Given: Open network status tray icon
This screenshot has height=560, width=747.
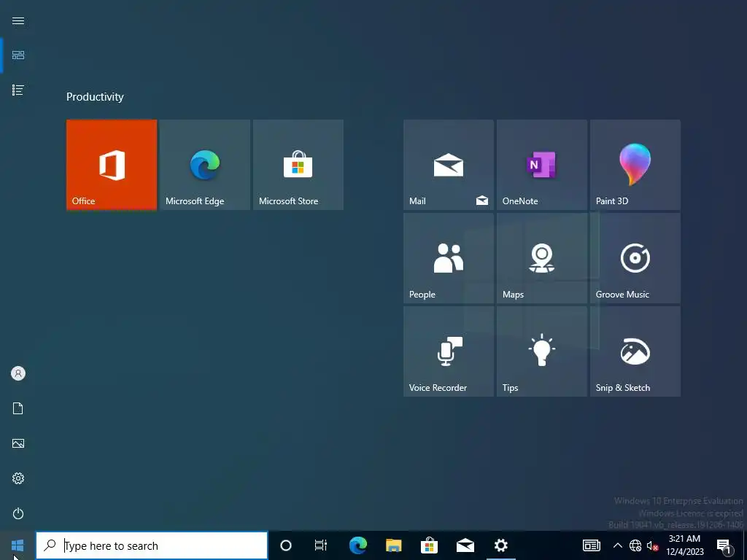Looking at the screenshot, I should 635,545.
